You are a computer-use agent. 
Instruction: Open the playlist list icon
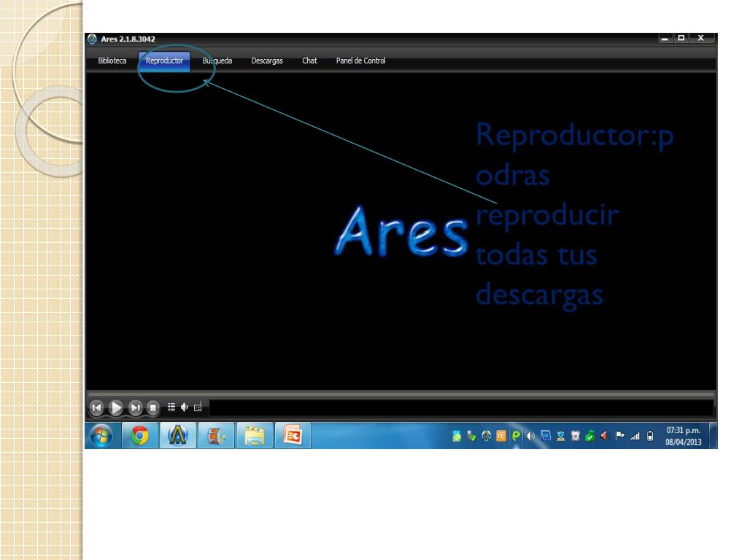171,407
